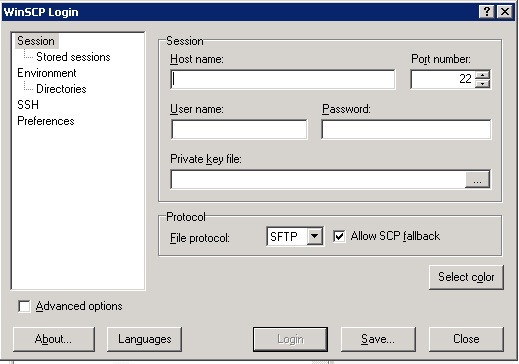This screenshot has width=519, height=364.
Task: Open the Select color button
Action: (x=466, y=277)
